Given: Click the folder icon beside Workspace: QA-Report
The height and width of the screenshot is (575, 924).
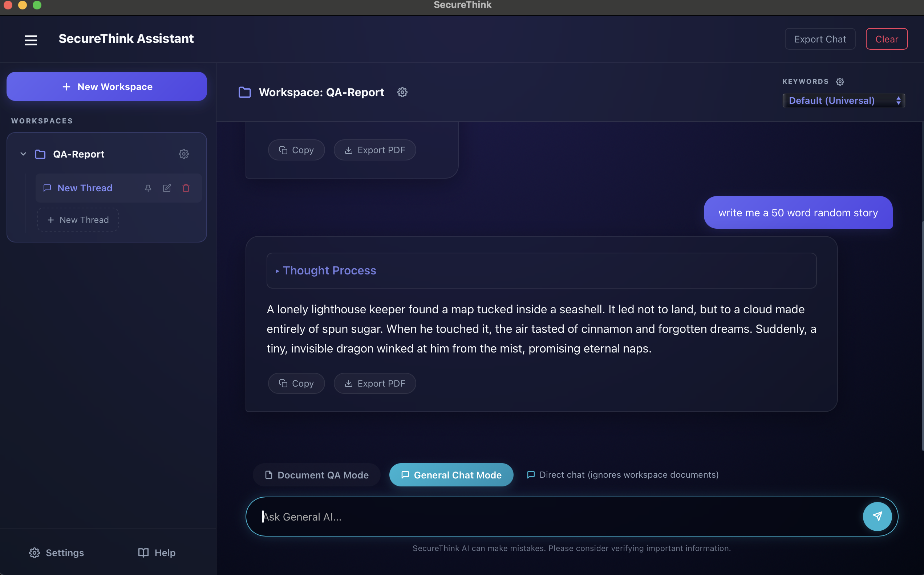Looking at the screenshot, I should [244, 93].
